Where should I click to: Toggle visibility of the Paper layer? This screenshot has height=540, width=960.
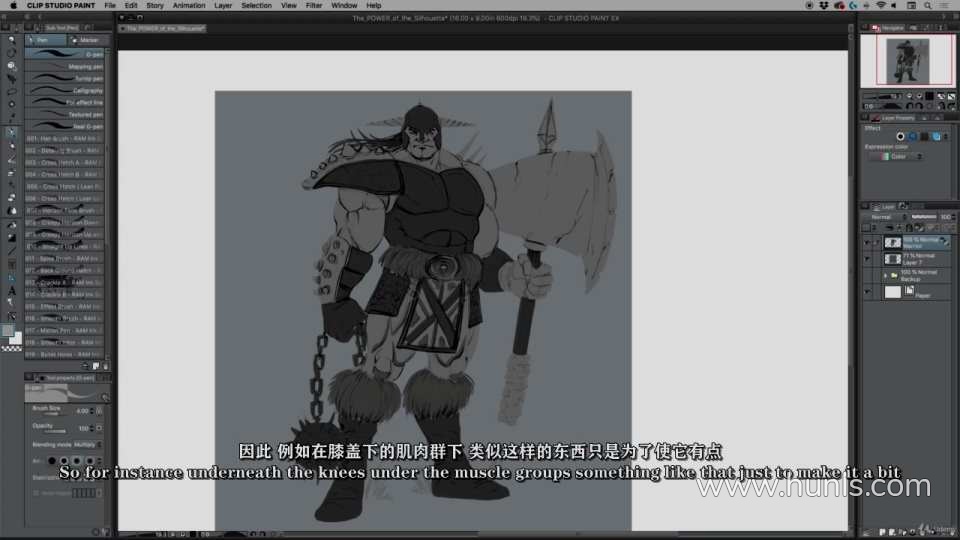tap(867, 292)
